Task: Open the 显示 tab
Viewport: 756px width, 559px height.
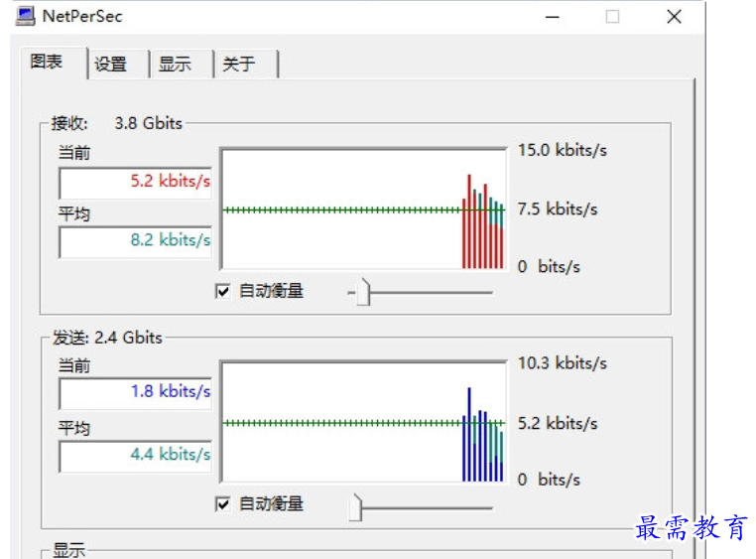Action: point(182,64)
